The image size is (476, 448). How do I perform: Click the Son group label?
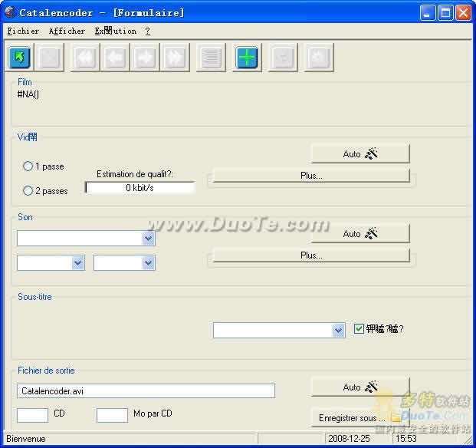[25, 217]
